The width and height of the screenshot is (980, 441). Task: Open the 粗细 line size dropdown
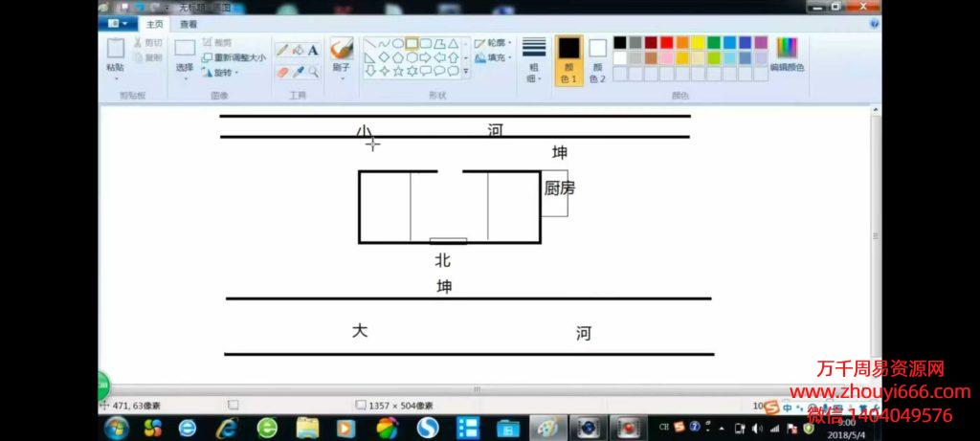click(x=534, y=59)
